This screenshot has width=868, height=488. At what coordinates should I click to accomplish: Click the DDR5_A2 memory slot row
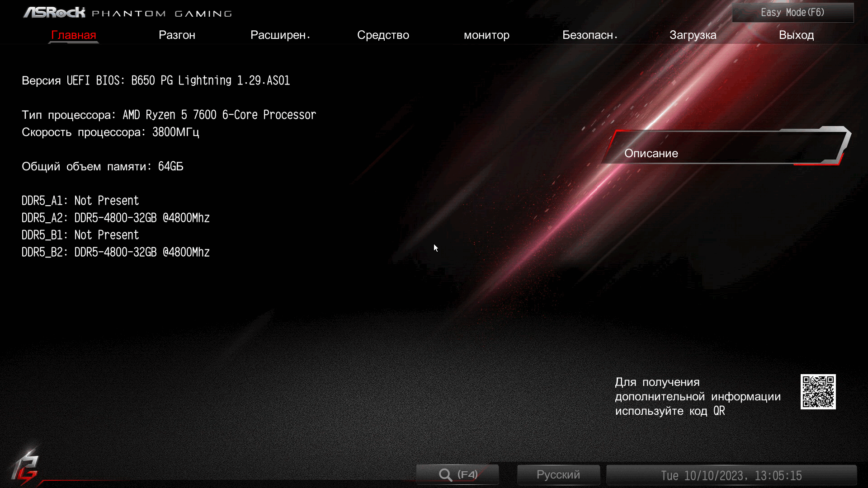click(116, 218)
